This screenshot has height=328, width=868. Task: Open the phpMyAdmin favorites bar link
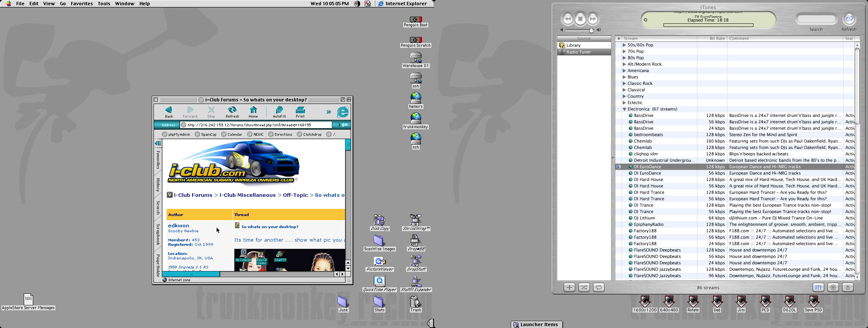176,134
